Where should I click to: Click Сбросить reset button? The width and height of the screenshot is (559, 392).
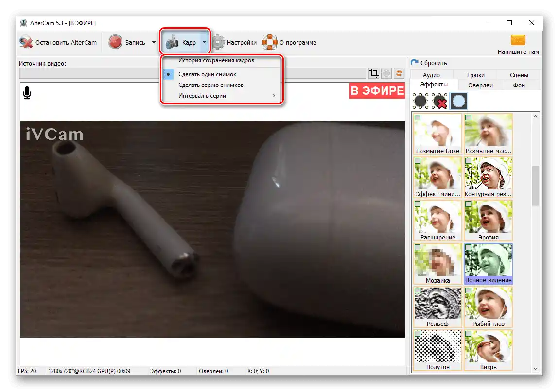pos(429,63)
